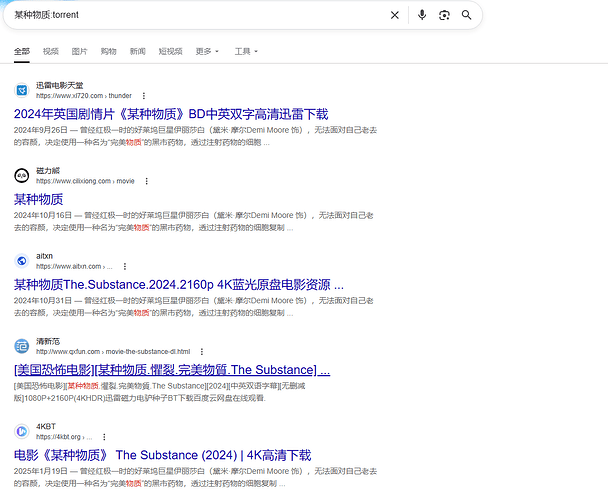Click the 清新范 site name
Screen dimensions: 608x500
[x=48, y=341]
